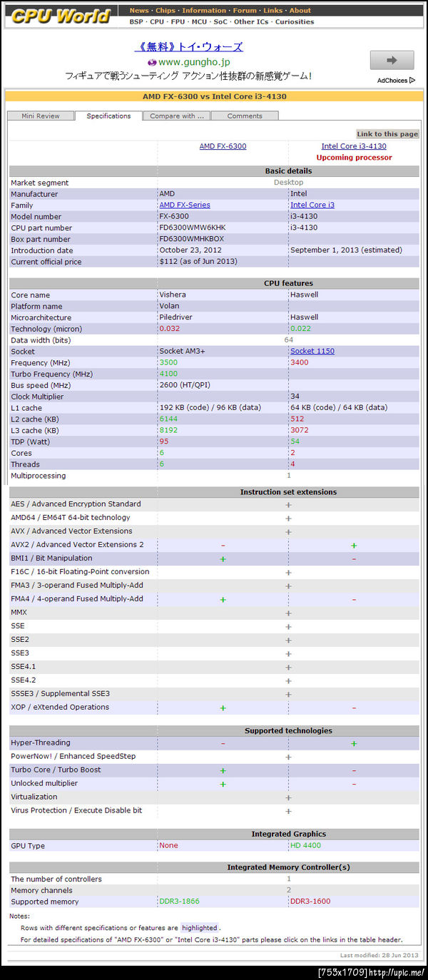Go to the Curiosities link
Screen dimensions: 428x980
tap(295, 21)
